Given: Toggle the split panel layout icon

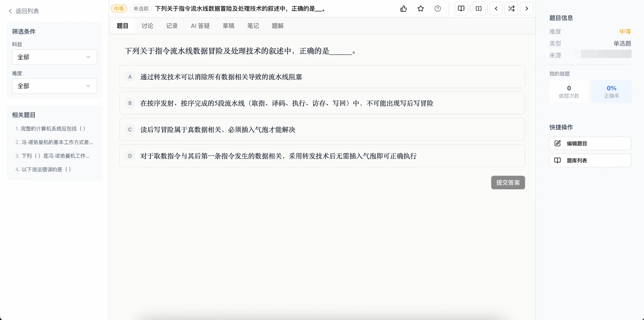Looking at the screenshot, I should click(x=479, y=9).
